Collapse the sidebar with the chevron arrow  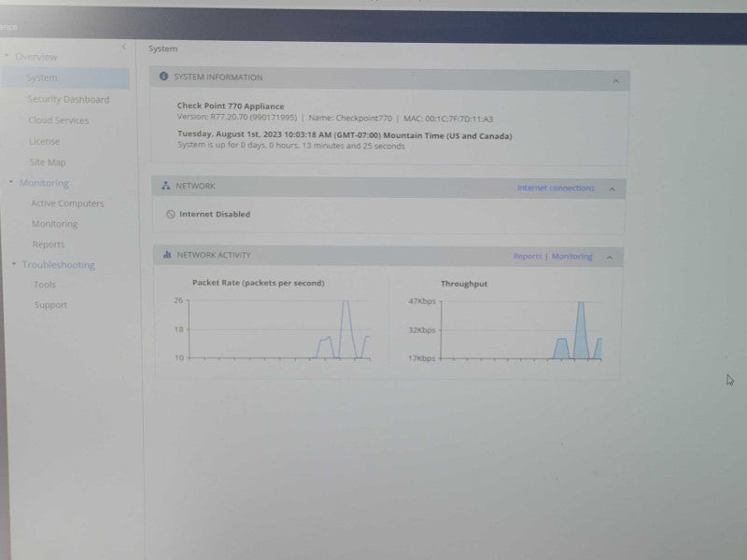[124, 46]
